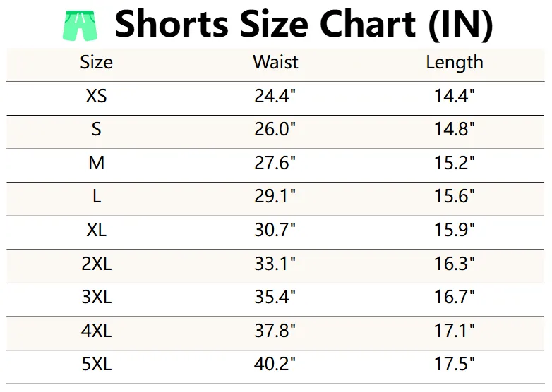
Task: Click the S size row label
Action: [x=96, y=130]
